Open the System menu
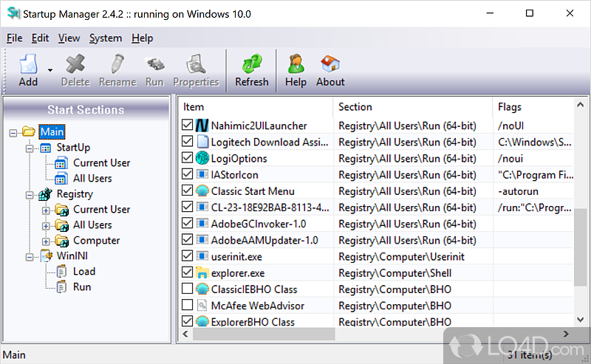This screenshot has width=591, height=364. click(106, 38)
